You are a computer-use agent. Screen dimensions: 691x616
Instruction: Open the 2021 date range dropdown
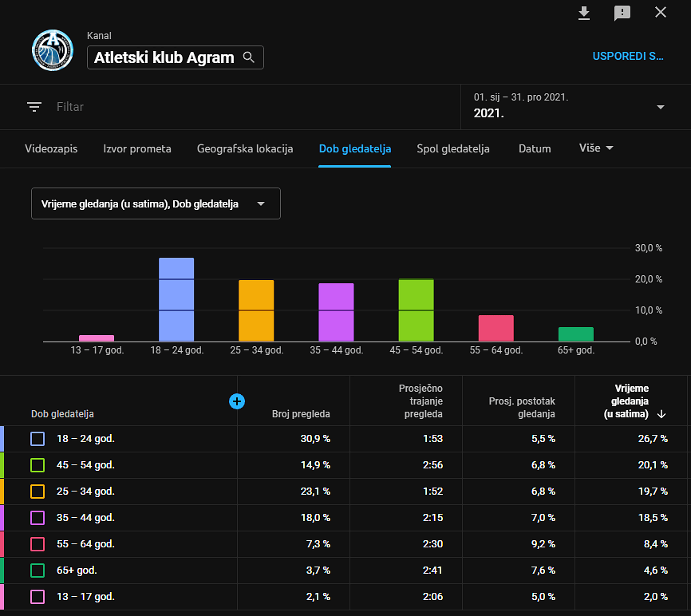point(660,107)
